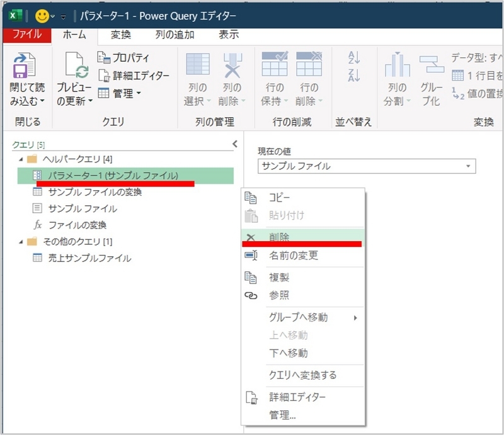Select the ファイルの変換 function query

(77, 225)
